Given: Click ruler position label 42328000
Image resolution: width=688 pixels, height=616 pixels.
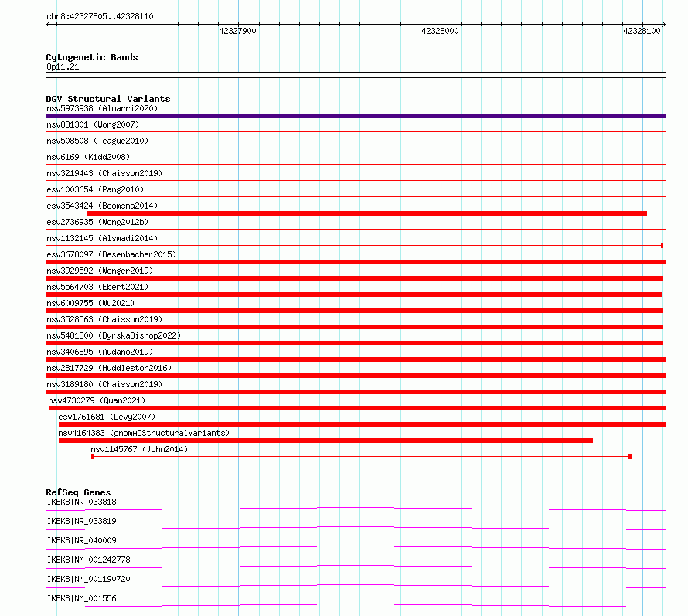Looking at the screenshot, I should [x=440, y=31].
